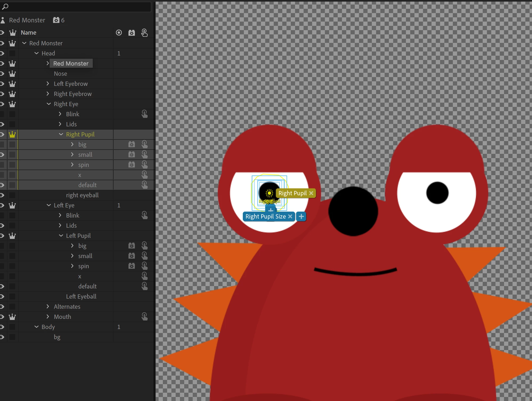This screenshot has width=532, height=401.
Task: Click the behavior icon on Right Pupil big row
Action: pos(132,145)
